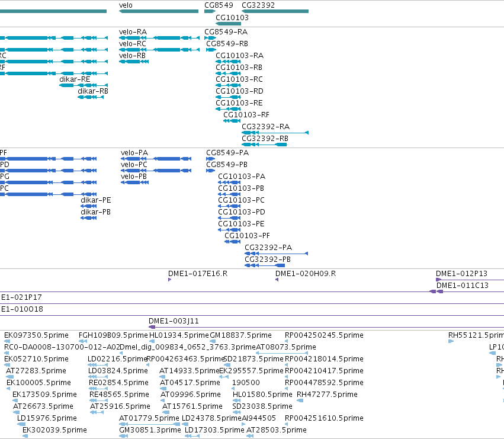Click CG10103-PA protein label
Image resolution: width=504 pixels, height=439 pixels.
(x=242, y=177)
